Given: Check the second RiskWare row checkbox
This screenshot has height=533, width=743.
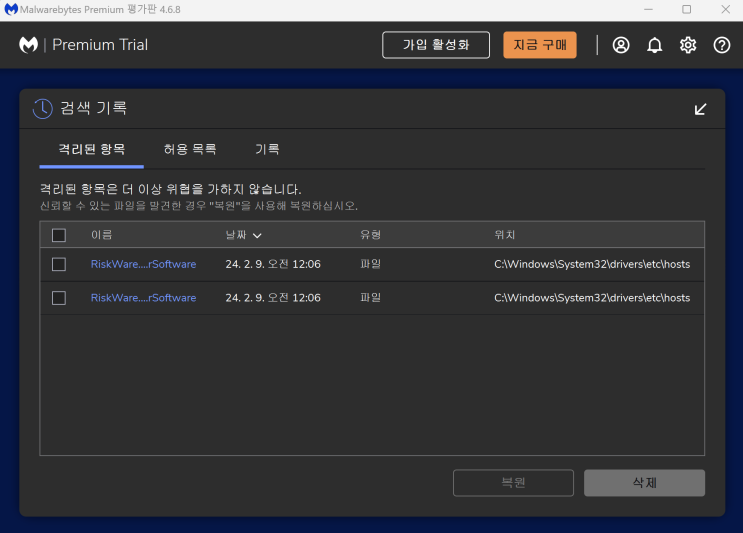Looking at the screenshot, I should click(x=59, y=298).
